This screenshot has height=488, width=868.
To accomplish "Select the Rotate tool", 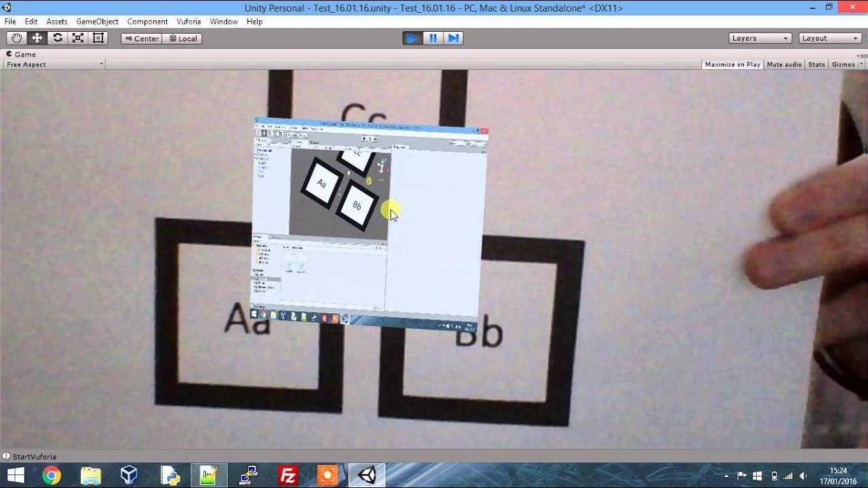I will 58,39.
